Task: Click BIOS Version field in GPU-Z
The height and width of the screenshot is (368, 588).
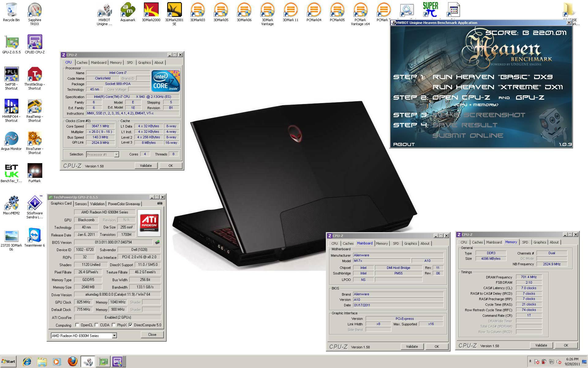Action: pos(113,242)
